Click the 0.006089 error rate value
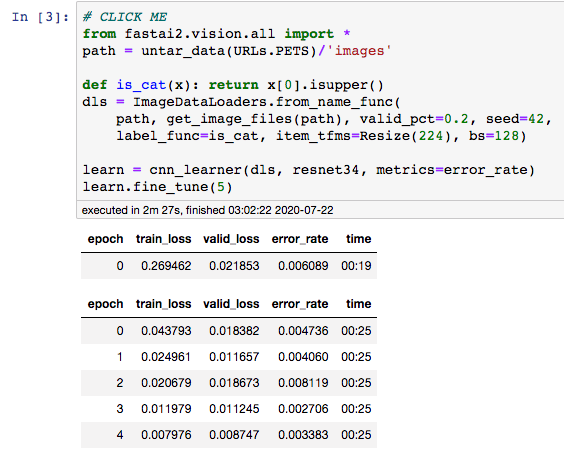The image size is (564, 453). click(303, 266)
